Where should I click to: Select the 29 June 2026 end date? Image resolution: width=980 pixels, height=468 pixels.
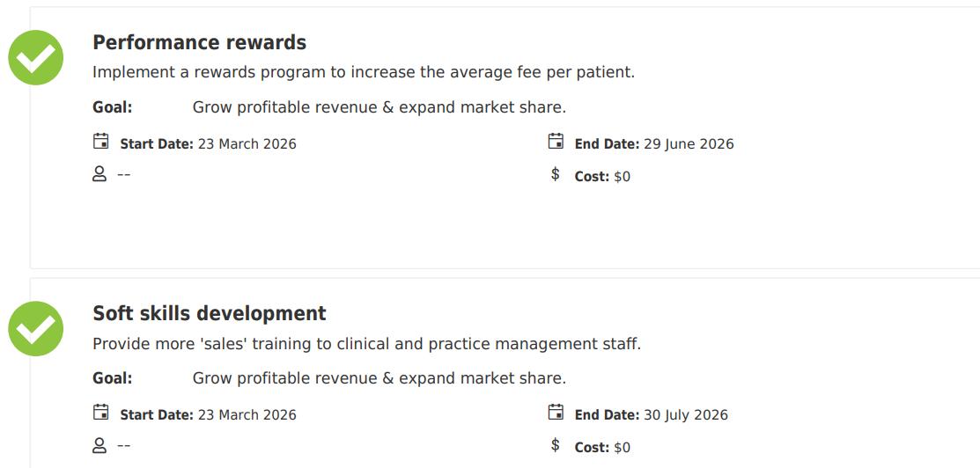689,144
